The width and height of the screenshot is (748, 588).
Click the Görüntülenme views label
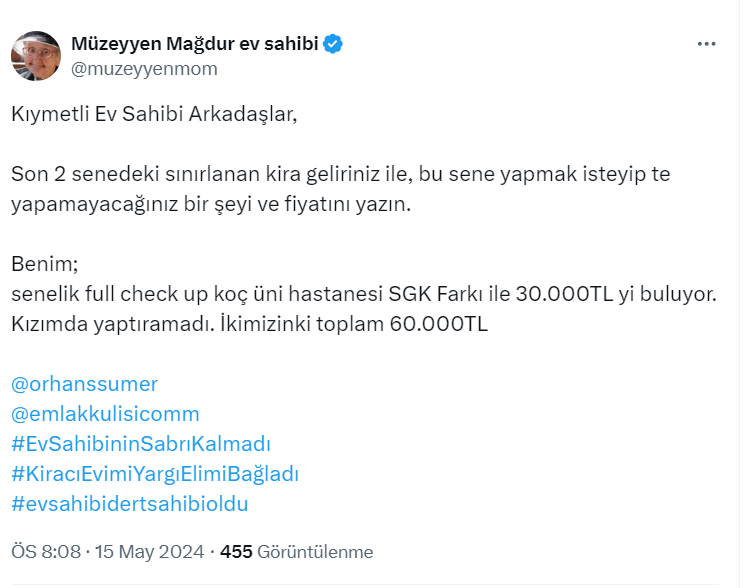tap(315, 552)
